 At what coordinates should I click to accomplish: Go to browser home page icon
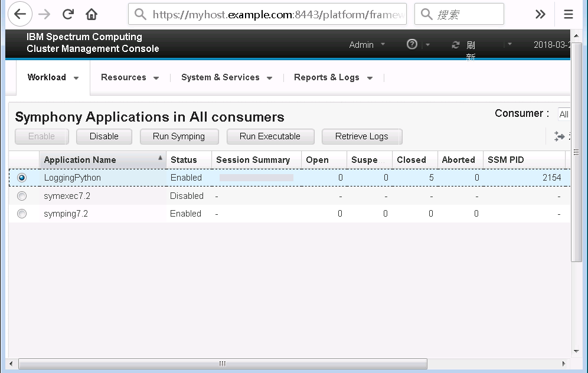92,14
